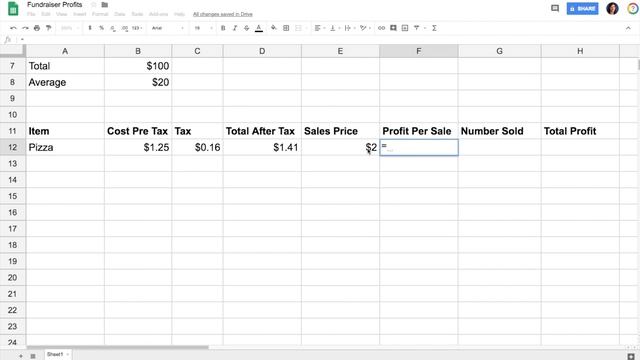Select the Sheet1 tab
This screenshot has height=360, width=640.
[55, 354]
